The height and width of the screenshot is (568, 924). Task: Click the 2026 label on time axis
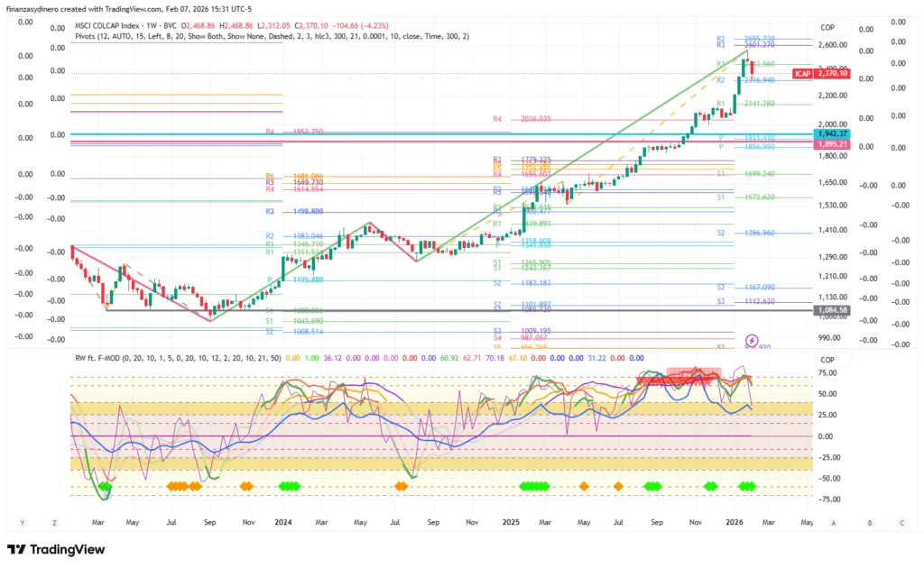pyautogui.click(x=735, y=522)
